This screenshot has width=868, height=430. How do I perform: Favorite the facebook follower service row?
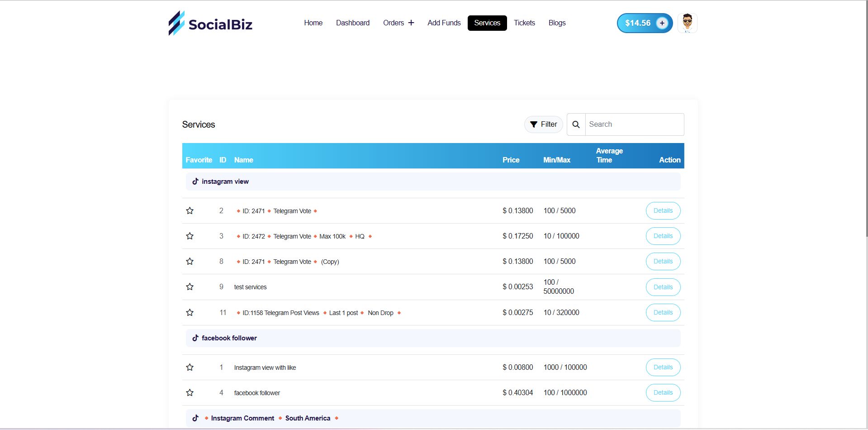pos(190,392)
